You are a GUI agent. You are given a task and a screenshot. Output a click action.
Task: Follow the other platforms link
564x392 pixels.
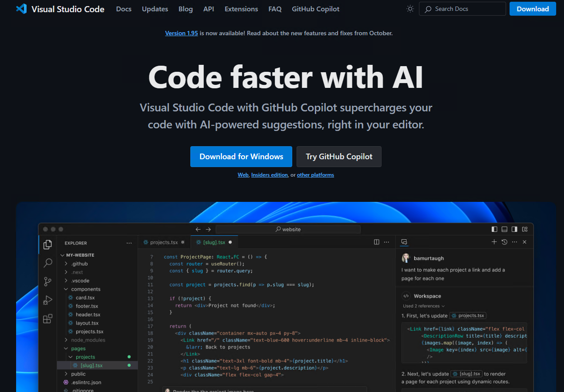coord(315,175)
